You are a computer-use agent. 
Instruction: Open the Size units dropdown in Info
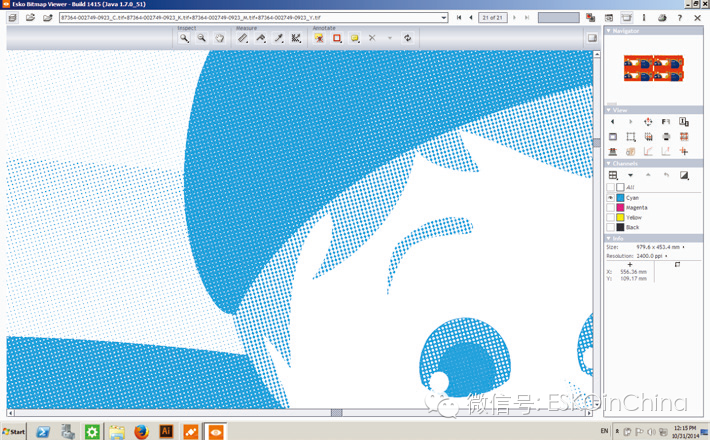(683, 247)
